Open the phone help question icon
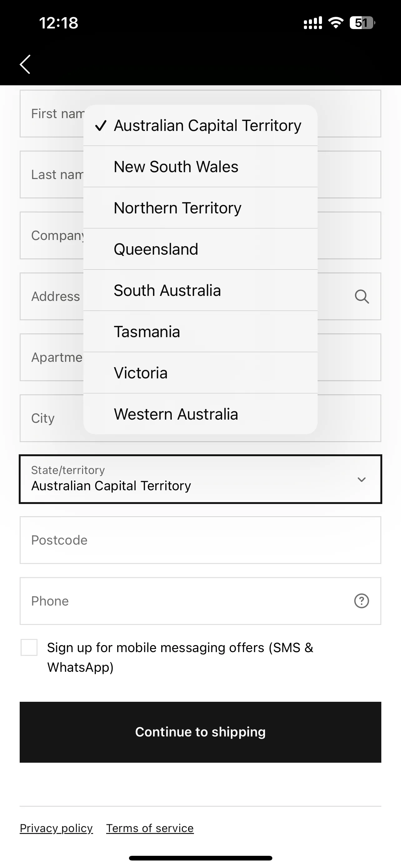The width and height of the screenshot is (401, 868). (x=362, y=601)
